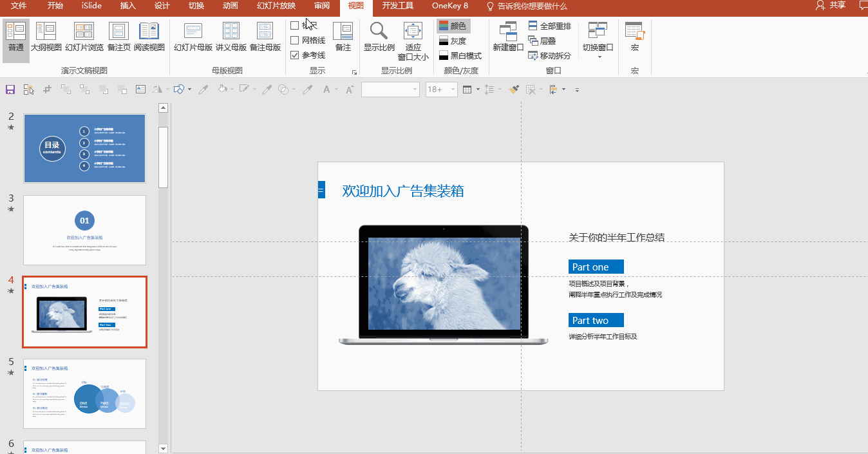Select 颜色 color mode
Screen dimensions: 868x454
[x=453, y=26]
